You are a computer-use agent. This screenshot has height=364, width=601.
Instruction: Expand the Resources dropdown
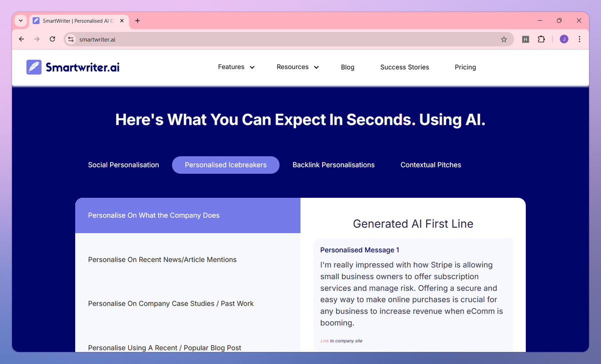[x=297, y=67]
